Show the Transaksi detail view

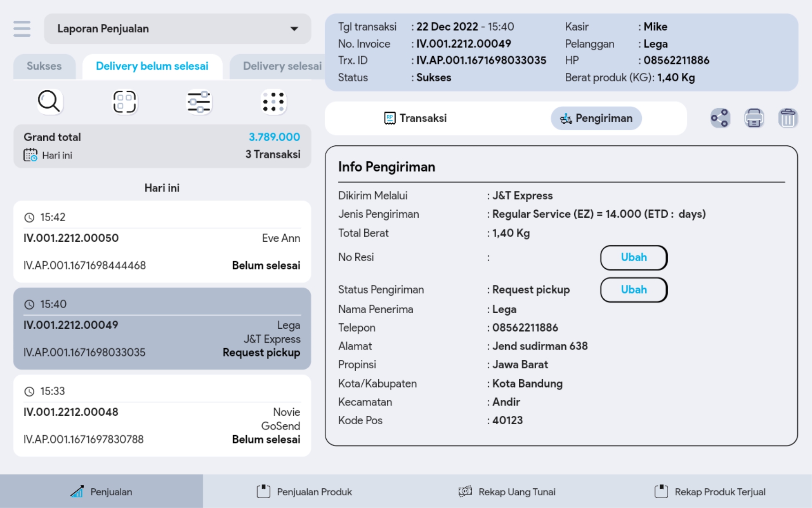(415, 118)
